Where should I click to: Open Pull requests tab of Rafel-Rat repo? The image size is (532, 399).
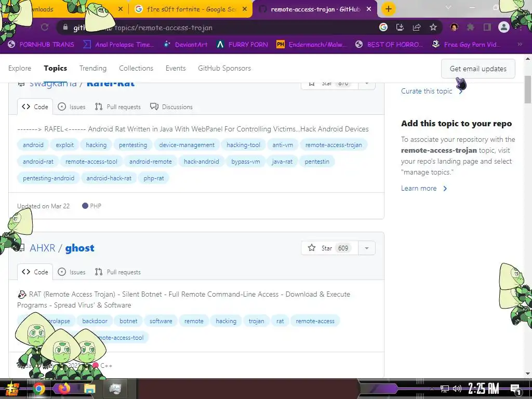pos(118,107)
